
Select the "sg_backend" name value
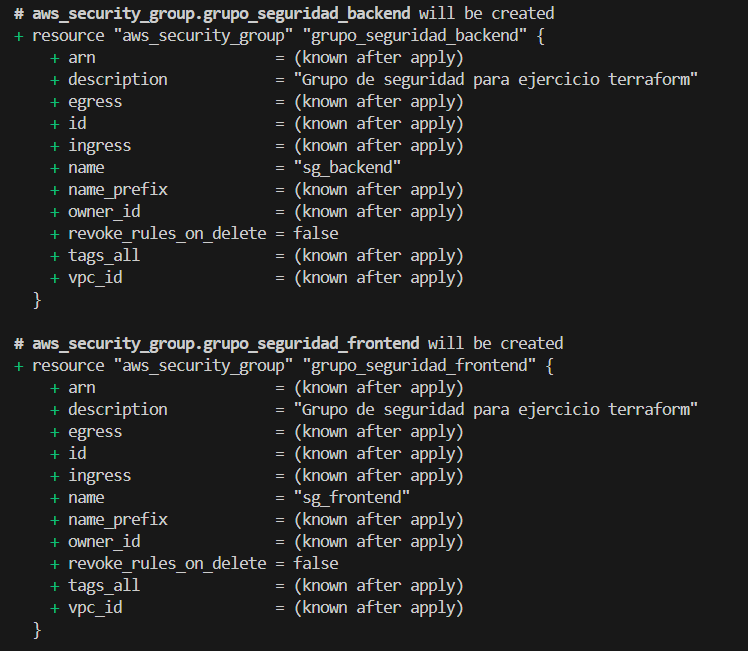(347, 167)
